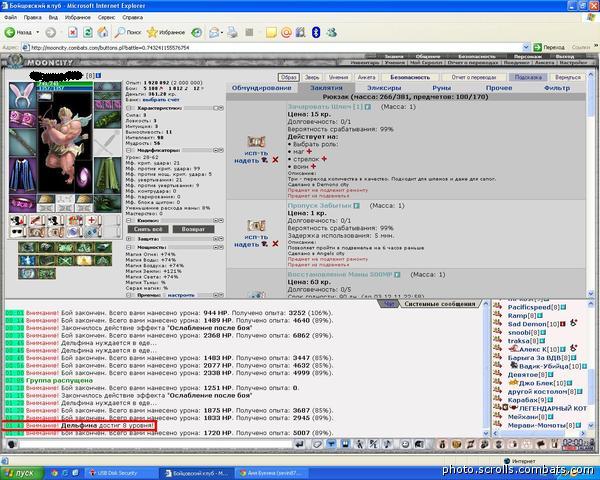
Task: Delete the Пропуск Забытых item with X
Action: tap(275, 244)
